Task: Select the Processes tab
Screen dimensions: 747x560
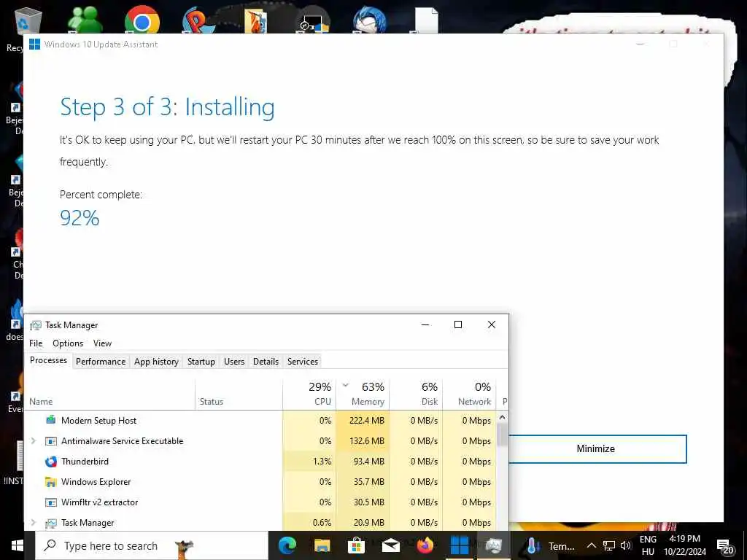Action: point(48,360)
